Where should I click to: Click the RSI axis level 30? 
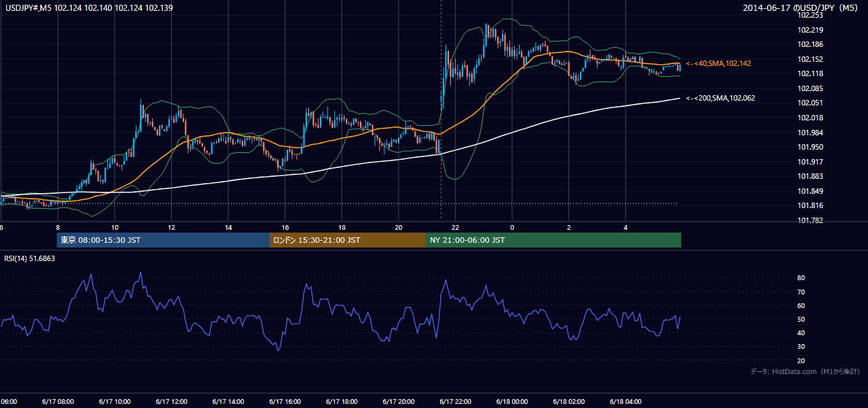pyautogui.click(x=801, y=346)
